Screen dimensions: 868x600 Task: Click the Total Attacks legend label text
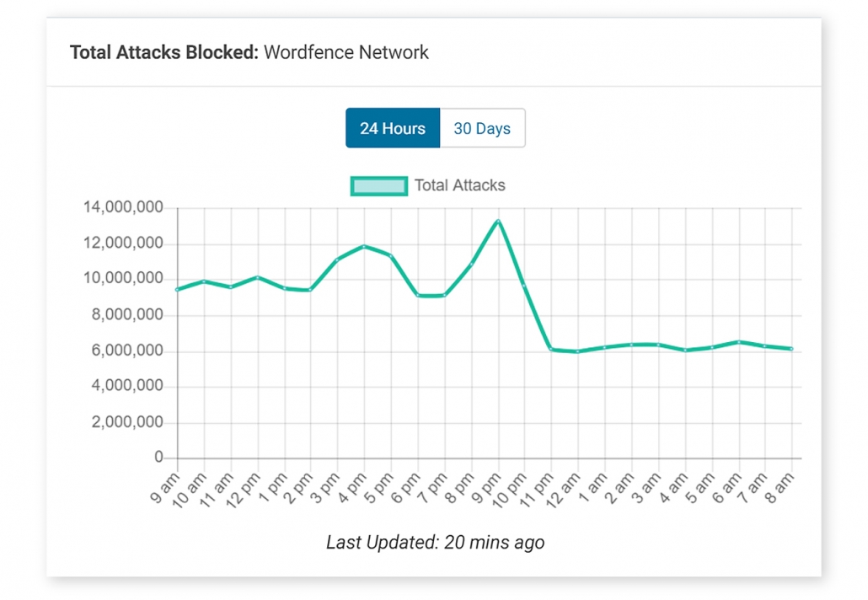coord(459,185)
